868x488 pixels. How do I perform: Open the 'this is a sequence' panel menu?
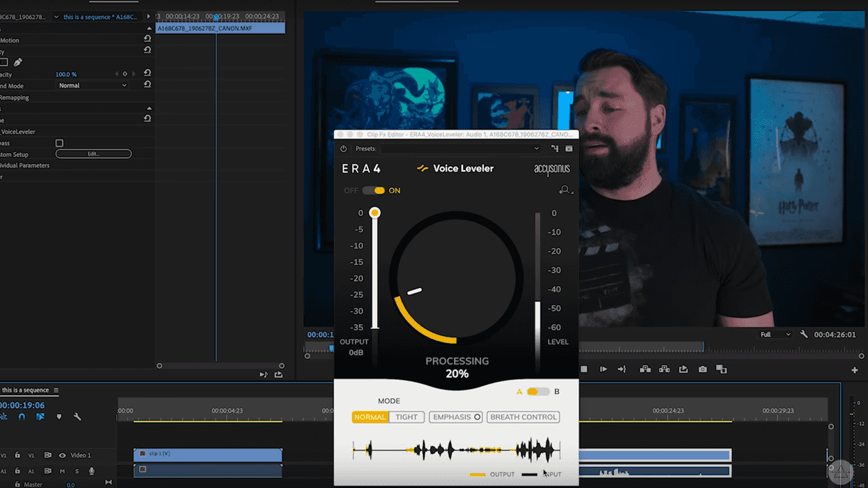tap(56, 390)
